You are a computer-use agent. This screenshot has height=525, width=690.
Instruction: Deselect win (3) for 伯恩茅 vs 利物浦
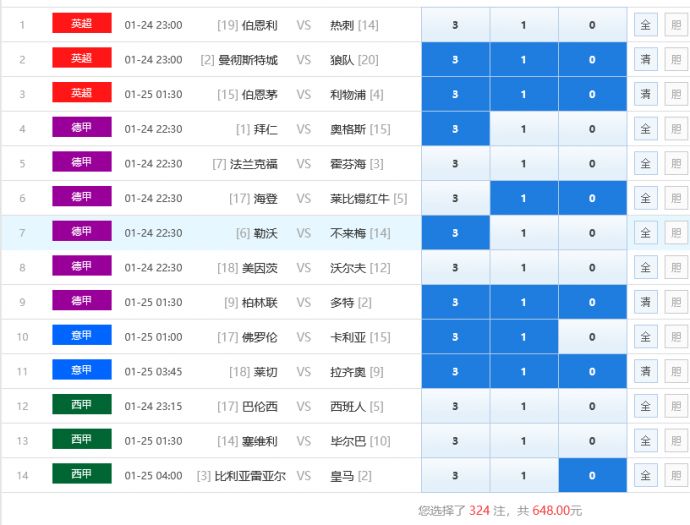455,95
